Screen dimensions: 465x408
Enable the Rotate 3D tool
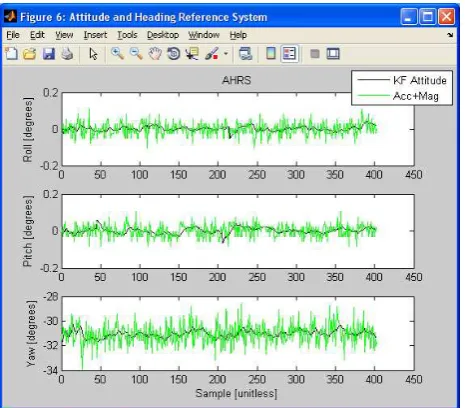click(x=173, y=53)
